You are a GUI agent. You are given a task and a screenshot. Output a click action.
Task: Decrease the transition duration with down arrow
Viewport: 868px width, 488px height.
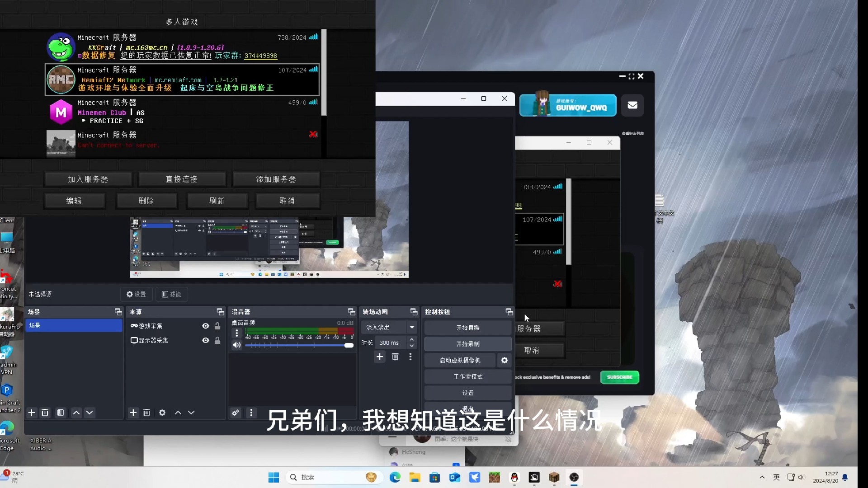pos(411,346)
